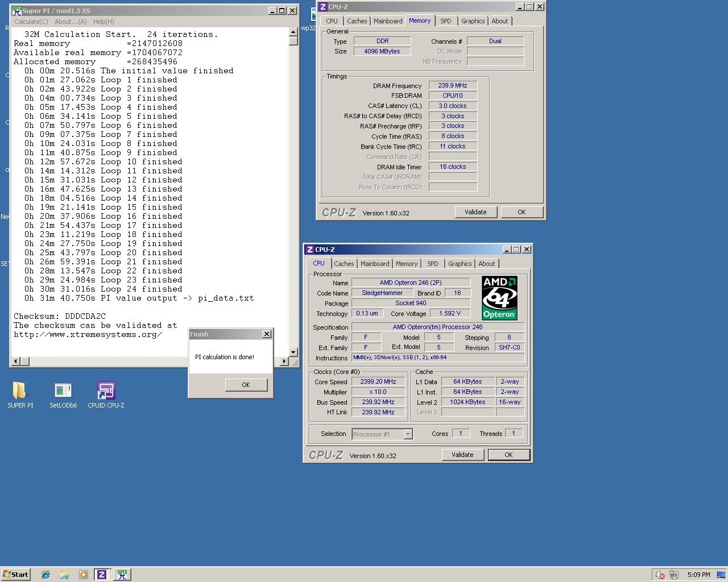Click Super PI vertical scrollbar up arrow
This screenshot has width=728, height=582.
click(293, 32)
